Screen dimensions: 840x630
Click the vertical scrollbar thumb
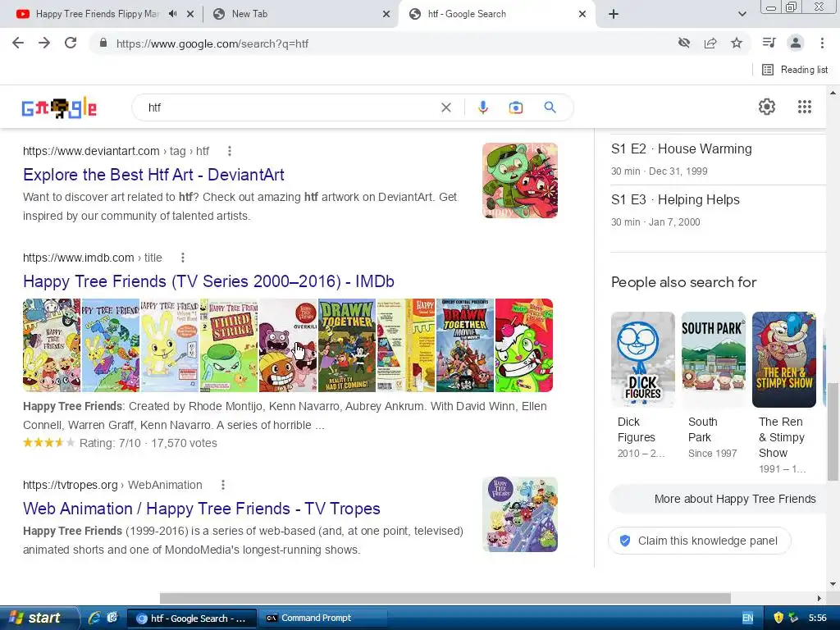click(833, 431)
